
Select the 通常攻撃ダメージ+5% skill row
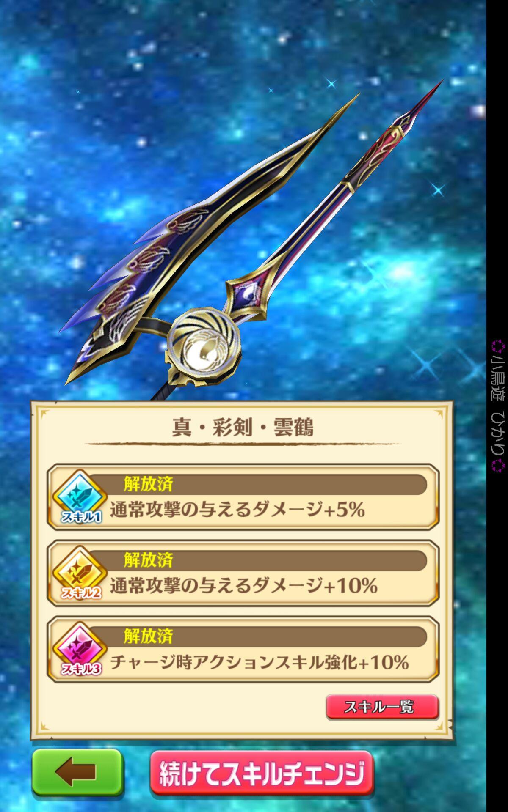point(243,497)
